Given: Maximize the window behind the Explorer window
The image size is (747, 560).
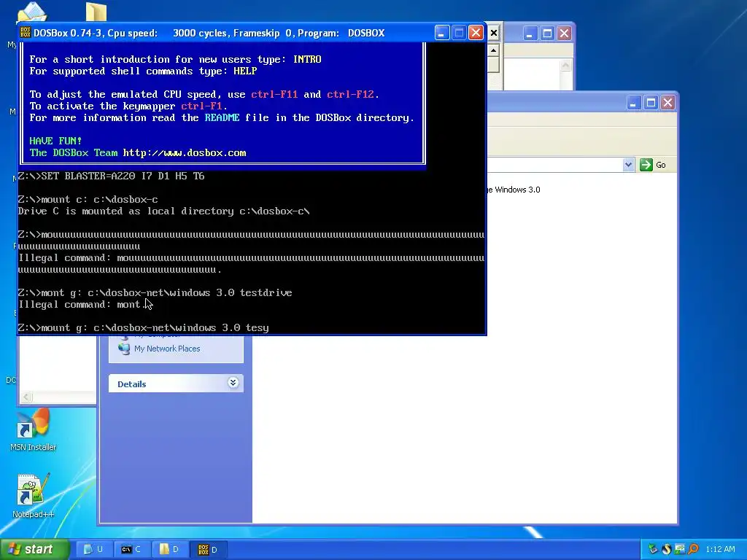Looking at the screenshot, I should click(x=547, y=34).
